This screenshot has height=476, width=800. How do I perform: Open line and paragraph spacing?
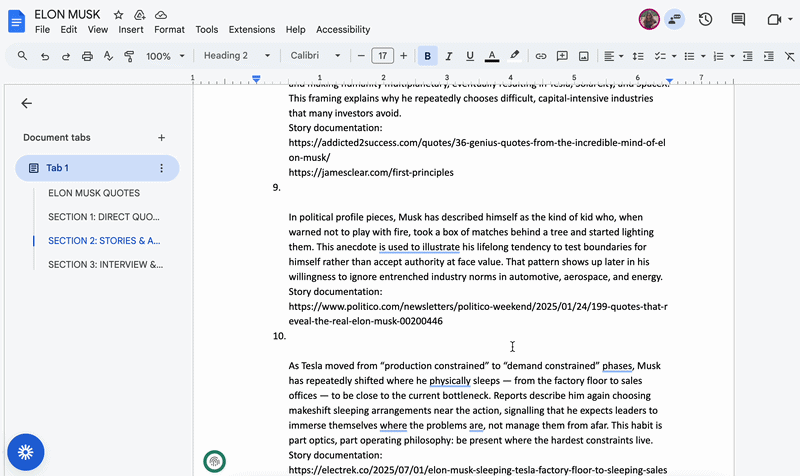tap(638, 56)
